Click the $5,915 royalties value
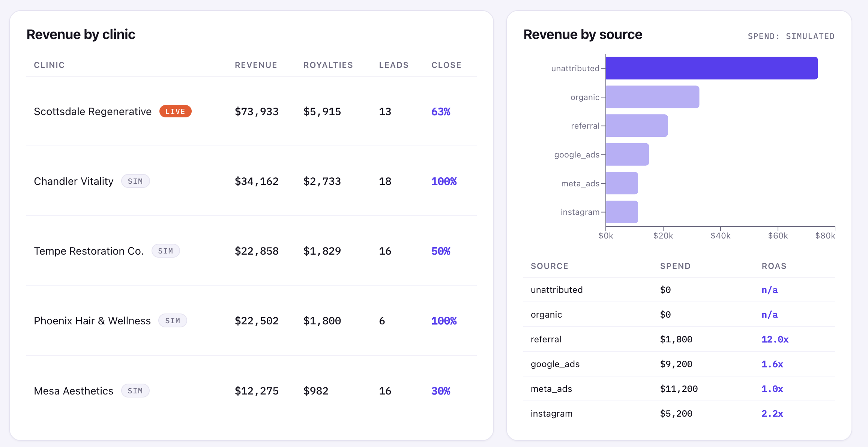The height and width of the screenshot is (447, 868). coord(322,111)
